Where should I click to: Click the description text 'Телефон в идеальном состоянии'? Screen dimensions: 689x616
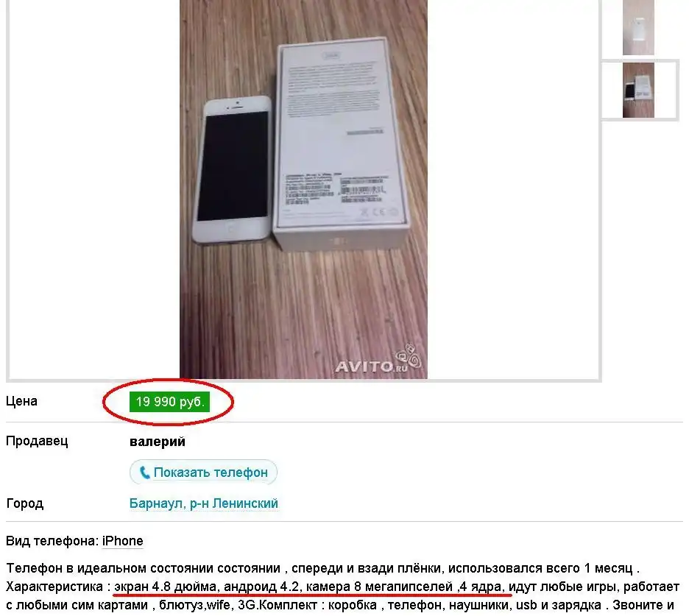144,568
